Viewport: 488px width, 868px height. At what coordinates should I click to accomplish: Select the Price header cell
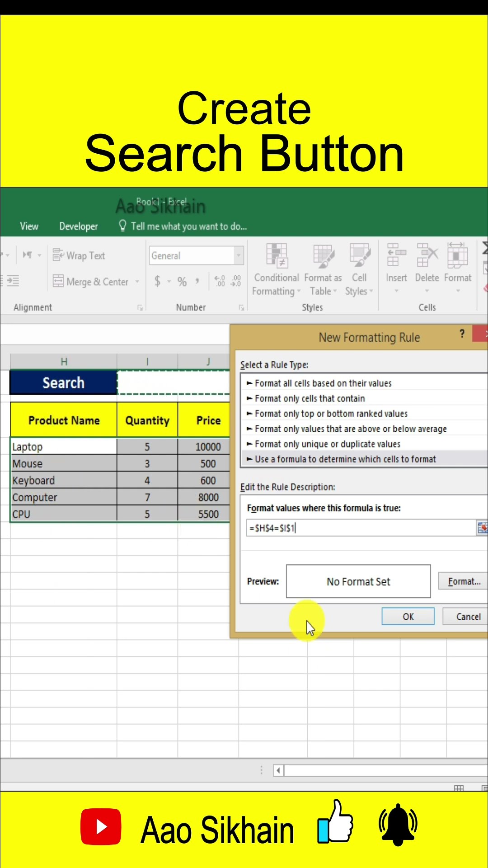204,420
